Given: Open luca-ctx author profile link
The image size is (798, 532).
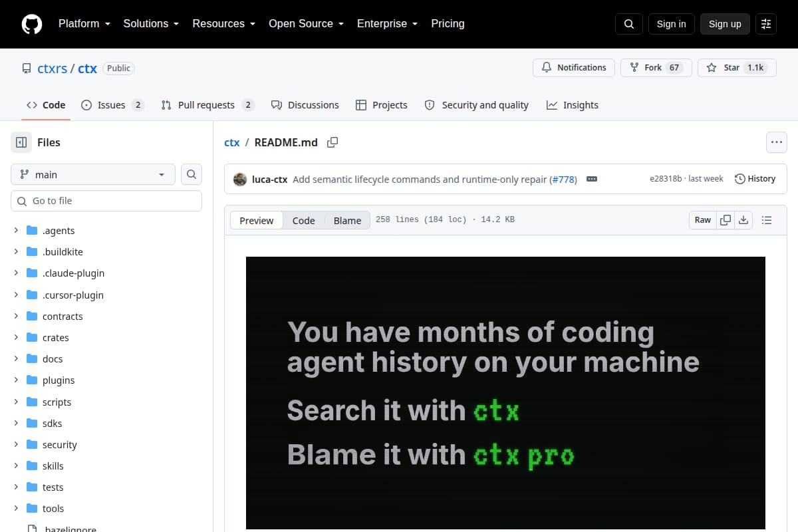Looking at the screenshot, I should click(x=270, y=179).
